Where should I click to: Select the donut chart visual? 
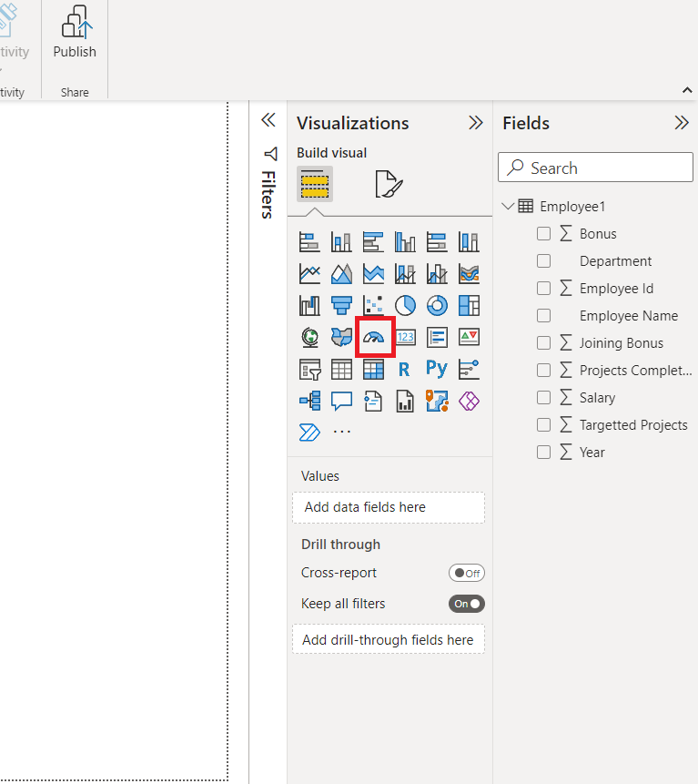click(x=437, y=305)
